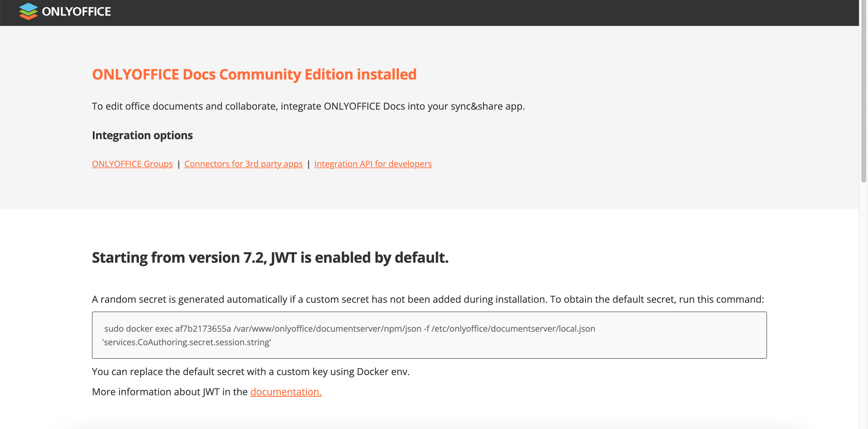The width and height of the screenshot is (868, 429).
Task: Open the ONLYOFFICE Groups link
Action: (x=132, y=164)
